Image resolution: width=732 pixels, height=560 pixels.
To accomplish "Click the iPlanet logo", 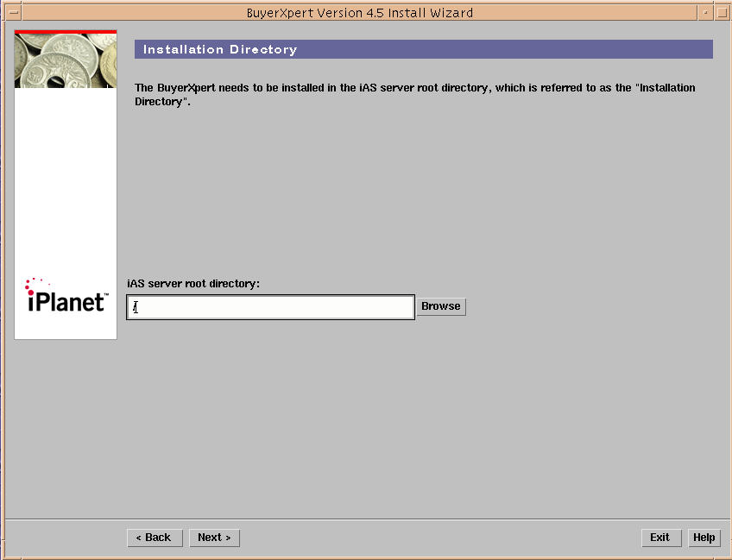I will 66,296.
